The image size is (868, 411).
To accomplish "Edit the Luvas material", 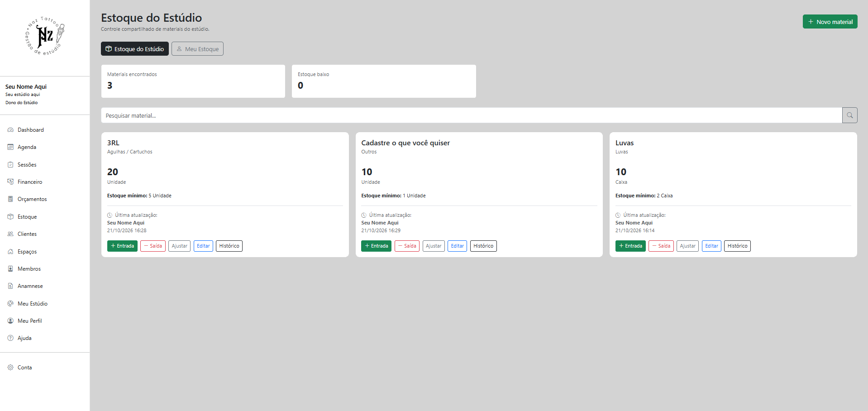I will click(711, 246).
